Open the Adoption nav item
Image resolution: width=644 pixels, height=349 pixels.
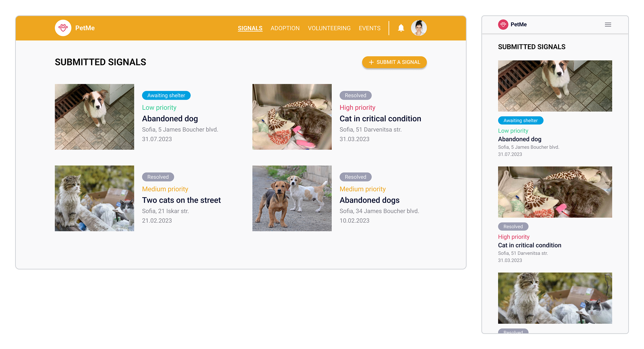tap(285, 28)
